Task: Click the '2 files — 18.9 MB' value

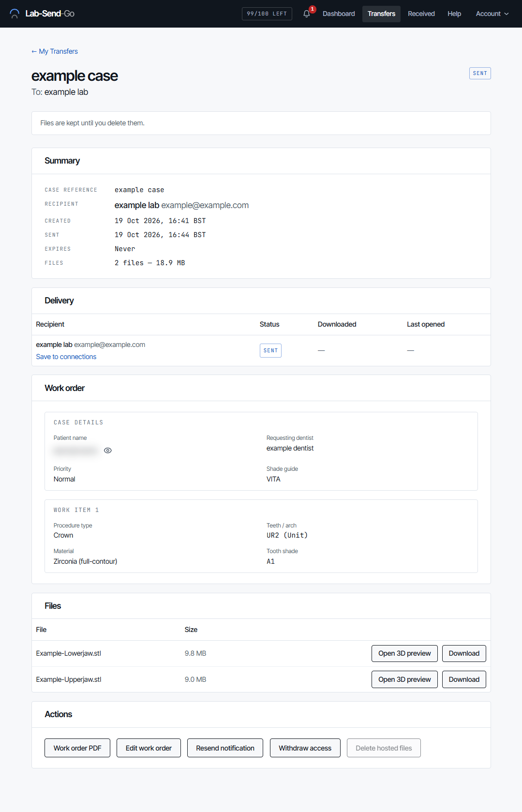Action: [x=149, y=263]
